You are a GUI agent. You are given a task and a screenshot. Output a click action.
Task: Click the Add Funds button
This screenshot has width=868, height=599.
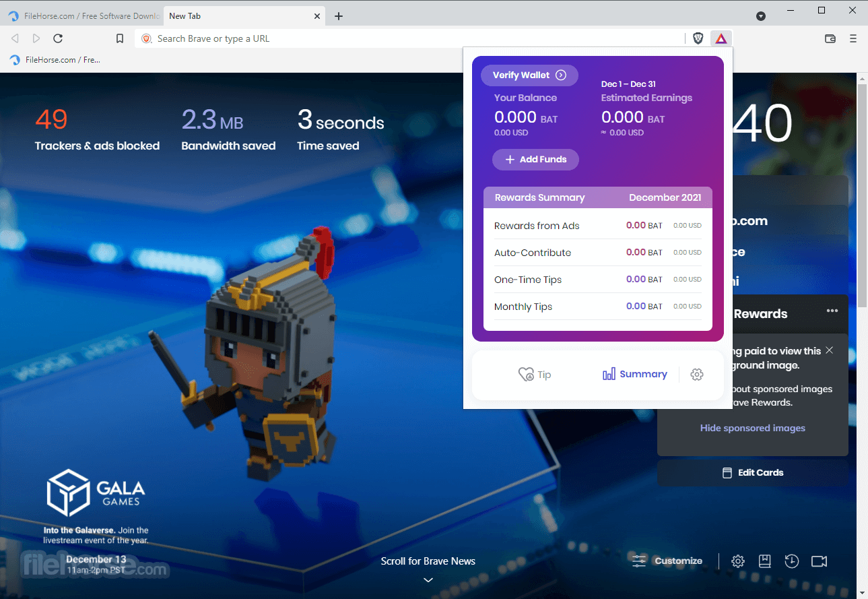[535, 159]
